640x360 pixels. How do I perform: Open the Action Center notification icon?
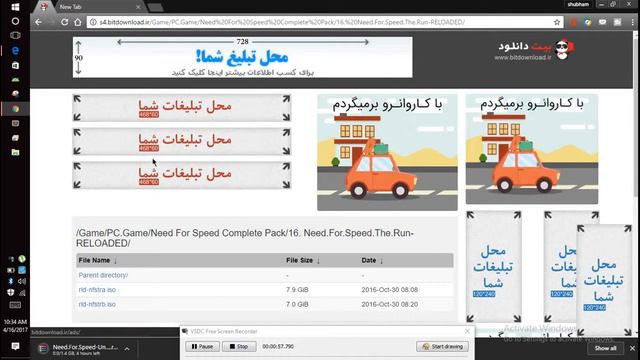coord(15,346)
